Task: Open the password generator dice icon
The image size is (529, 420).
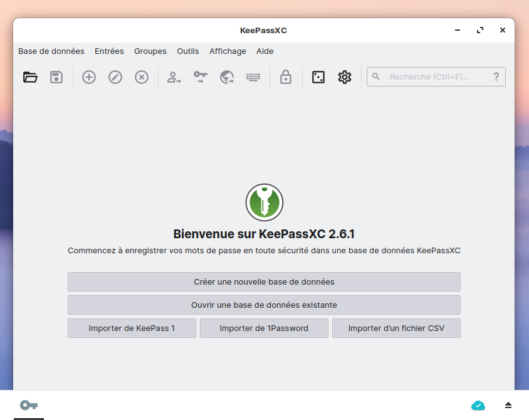Action: (318, 77)
